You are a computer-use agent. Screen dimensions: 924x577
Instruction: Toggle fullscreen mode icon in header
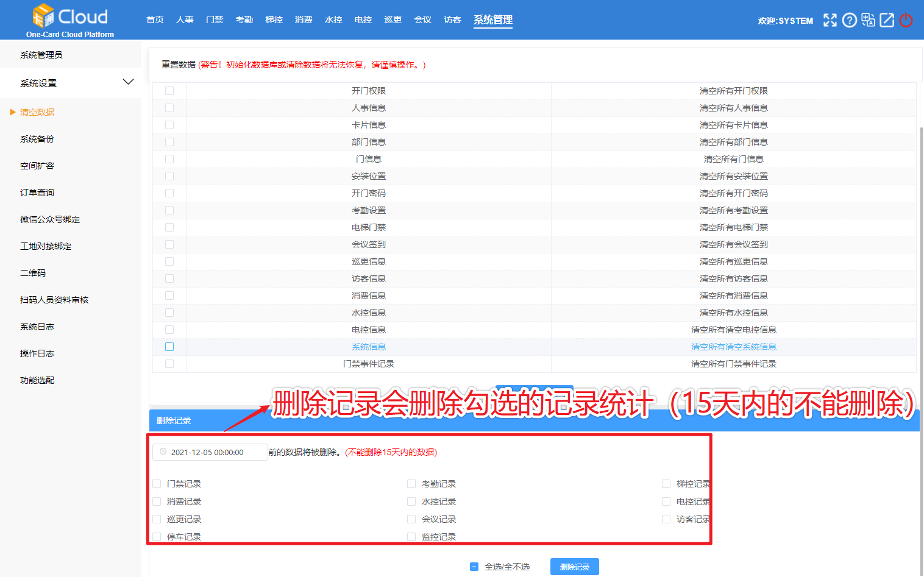830,20
